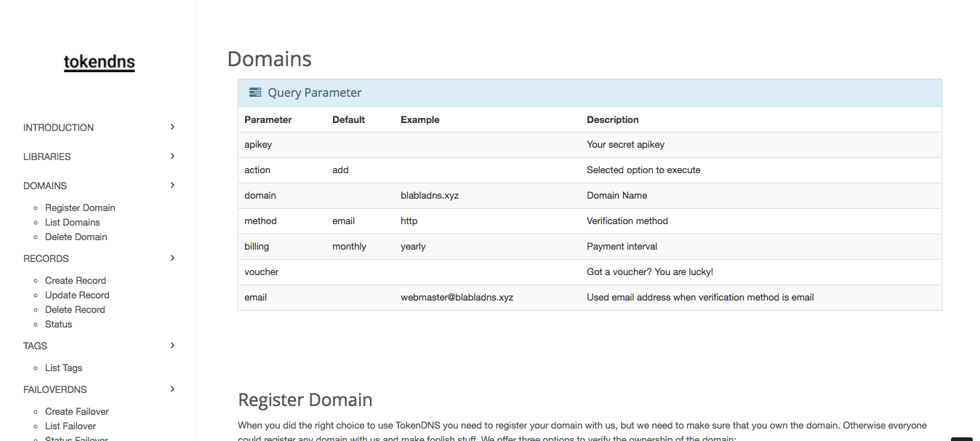Click the Example column header
The height and width of the screenshot is (441, 980).
coord(420,119)
